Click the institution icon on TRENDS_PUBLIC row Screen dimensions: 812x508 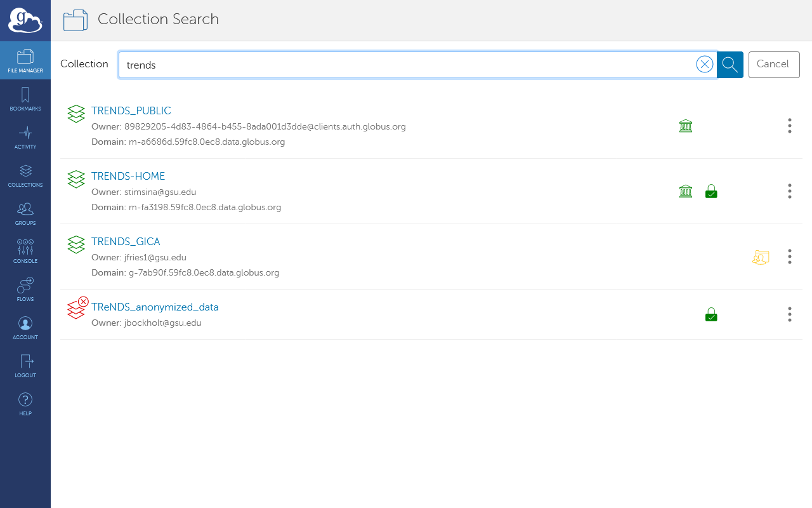[686, 126]
